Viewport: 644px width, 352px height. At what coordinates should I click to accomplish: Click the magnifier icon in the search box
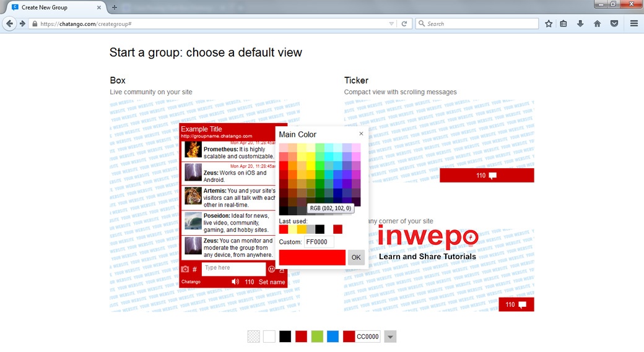(422, 24)
